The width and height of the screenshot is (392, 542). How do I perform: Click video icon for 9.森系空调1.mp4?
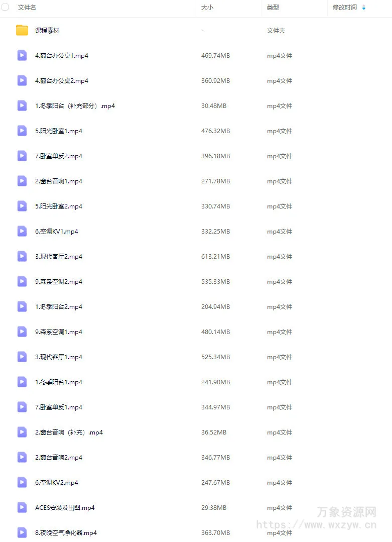pyautogui.click(x=22, y=332)
